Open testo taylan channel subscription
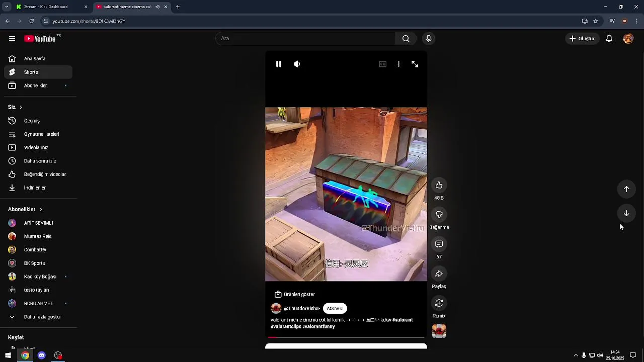Screen dimensions: 644x362 (x=38, y=290)
